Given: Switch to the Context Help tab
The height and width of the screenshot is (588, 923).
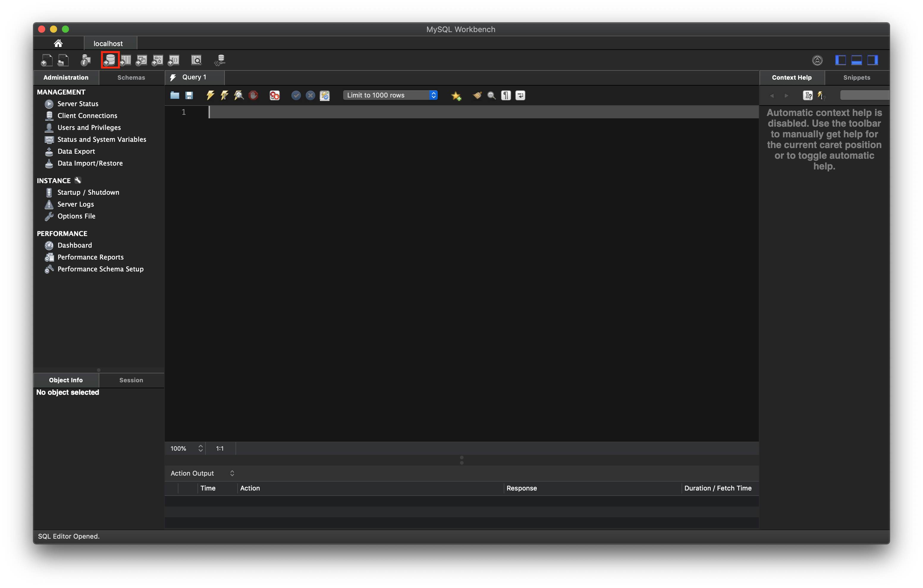Looking at the screenshot, I should pos(792,77).
